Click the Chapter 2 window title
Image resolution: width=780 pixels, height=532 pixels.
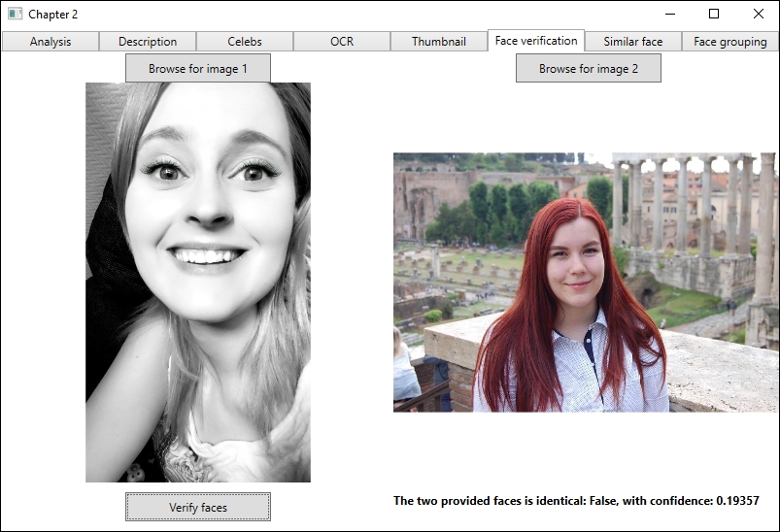[x=53, y=15]
